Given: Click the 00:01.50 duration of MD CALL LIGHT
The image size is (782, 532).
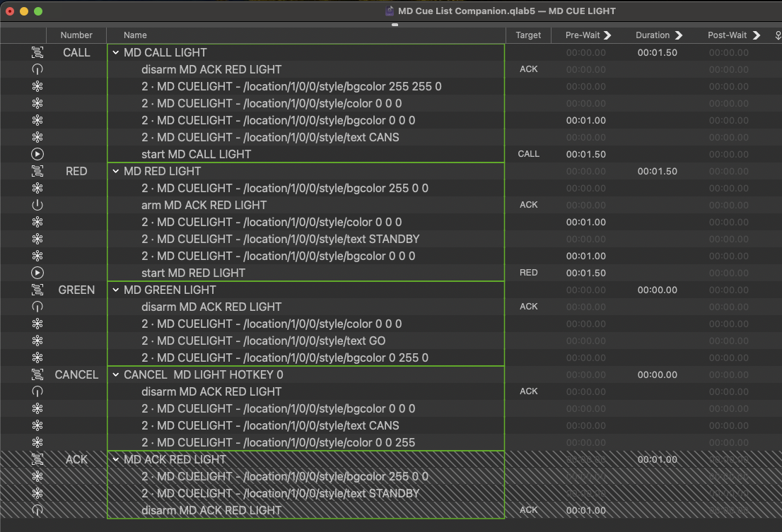Looking at the screenshot, I should [657, 52].
